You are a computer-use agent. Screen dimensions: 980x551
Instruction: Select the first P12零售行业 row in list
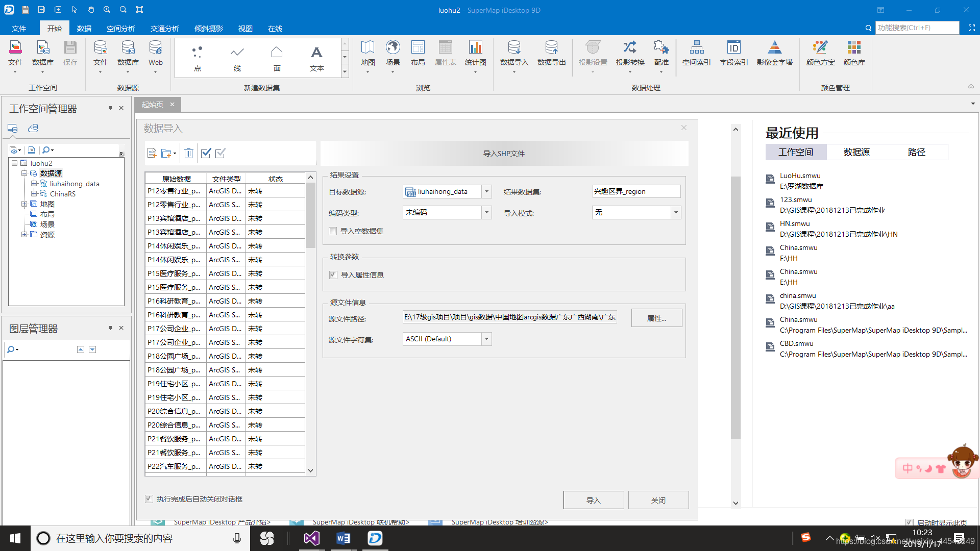[225, 191]
